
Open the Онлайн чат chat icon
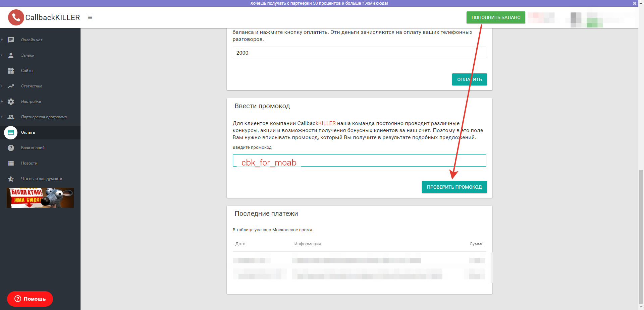[11, 40]
